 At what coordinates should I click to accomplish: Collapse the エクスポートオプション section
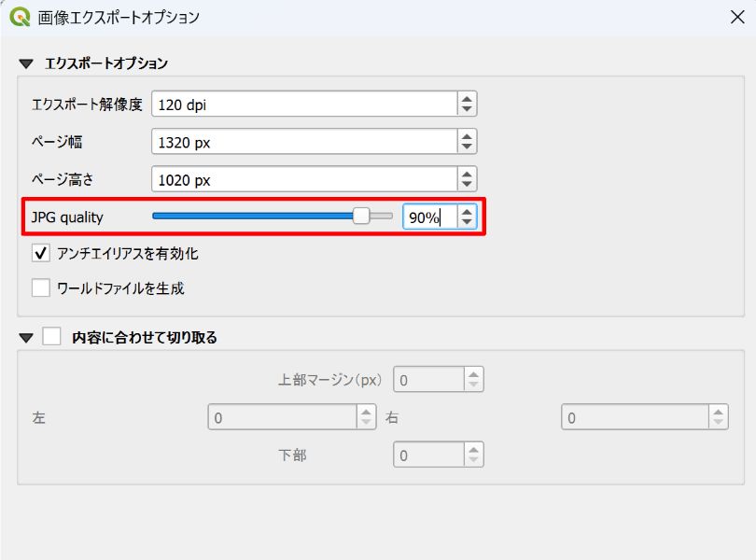[x=26, y=63]
